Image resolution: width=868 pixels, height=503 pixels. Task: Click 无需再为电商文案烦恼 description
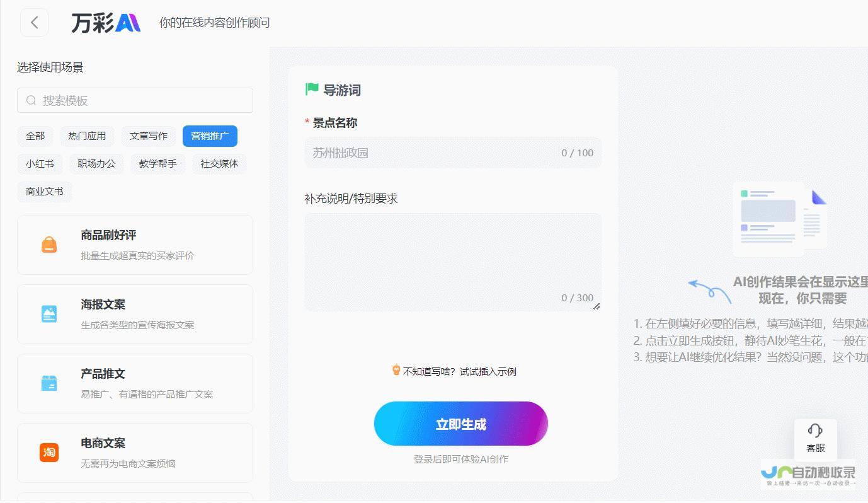tap(128, 463)
